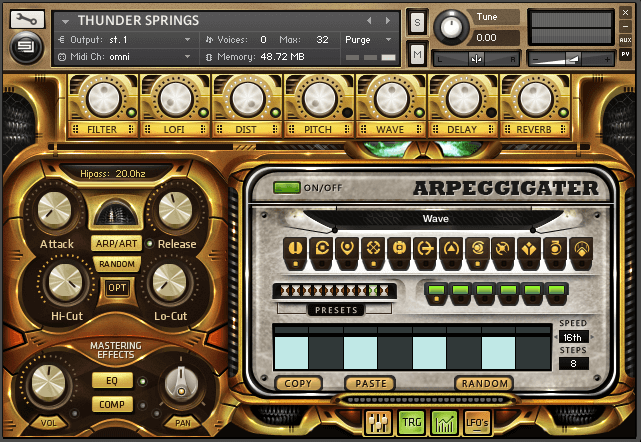Image resolution: width=641 pixels, height=442 pixels.
Task: Open the LFO's page icon
Action: pos(477,423)
